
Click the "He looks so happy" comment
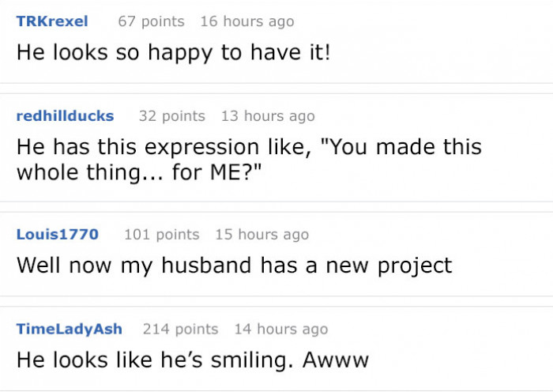point(174,52)
